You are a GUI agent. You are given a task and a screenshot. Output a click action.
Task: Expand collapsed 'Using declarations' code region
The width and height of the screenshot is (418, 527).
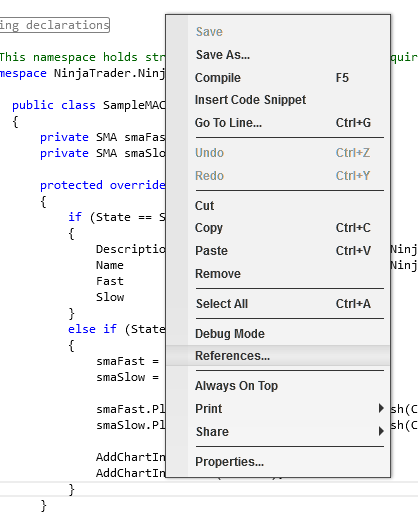point(54,25)
